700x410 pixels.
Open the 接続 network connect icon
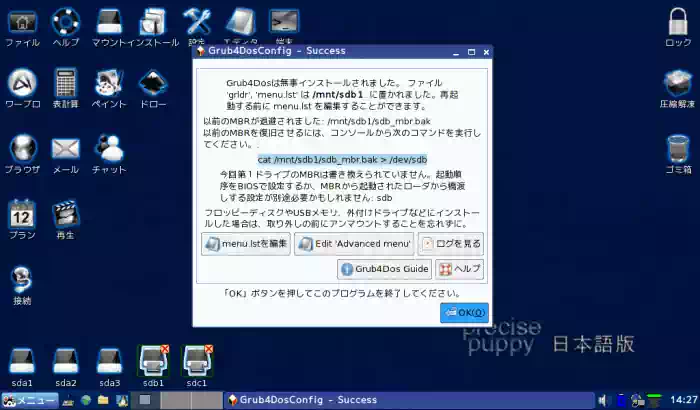coord(22,280)
